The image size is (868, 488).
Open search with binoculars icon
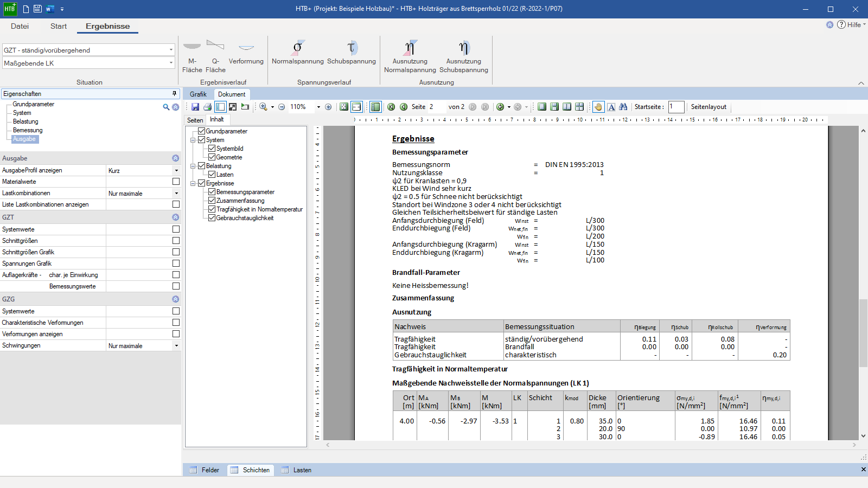(623, 107)
